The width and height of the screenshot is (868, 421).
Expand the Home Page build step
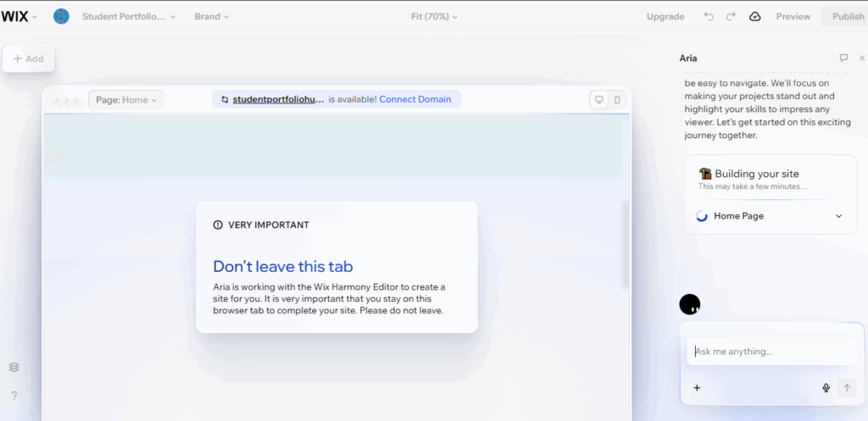[838, 216]
